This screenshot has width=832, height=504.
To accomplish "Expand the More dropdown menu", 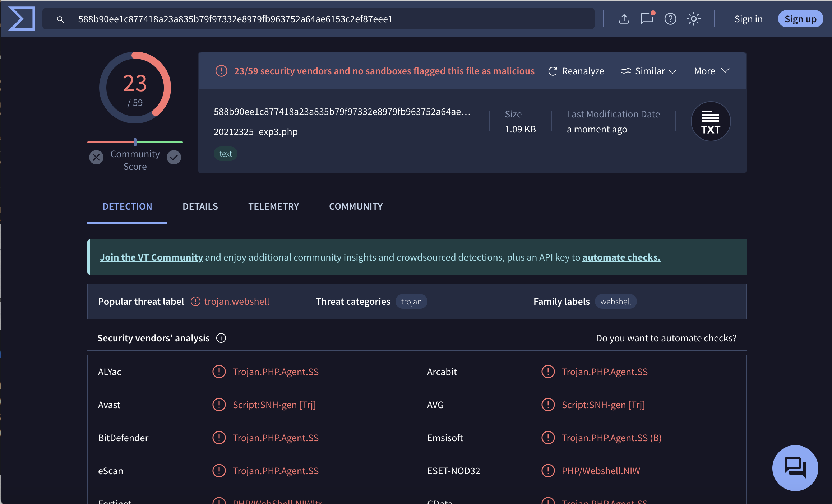I will (711, 71).
